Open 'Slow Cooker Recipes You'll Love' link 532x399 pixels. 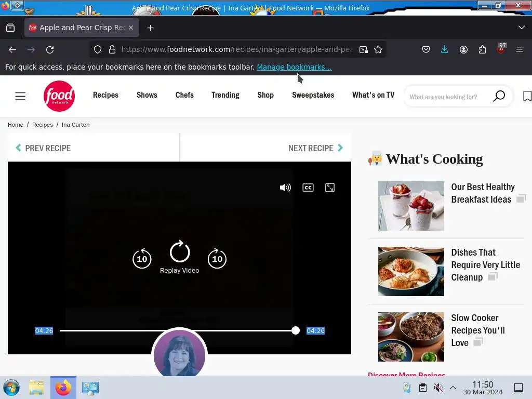point(478,330)
